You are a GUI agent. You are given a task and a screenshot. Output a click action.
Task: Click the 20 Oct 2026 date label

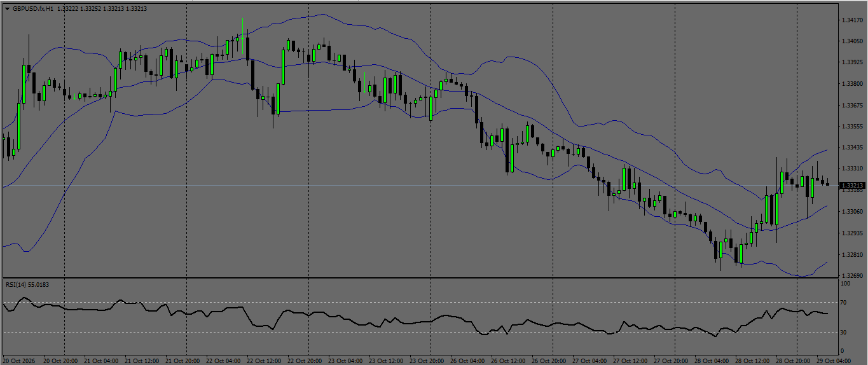click(20, 361)
